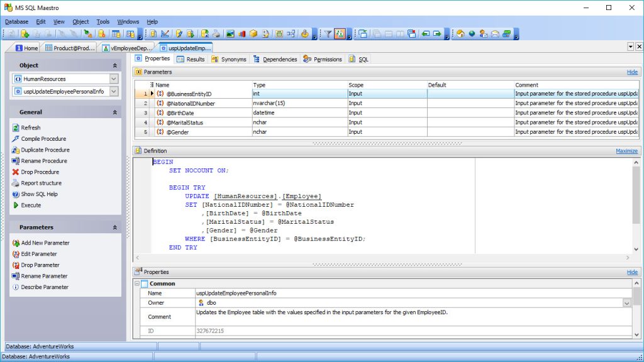Open the HumanResources schema dropdown

tap(113, 78)
